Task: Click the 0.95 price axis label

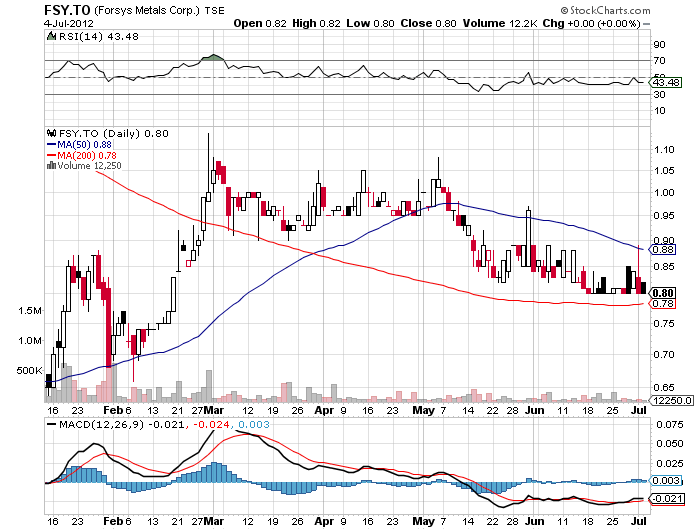Action: pyautogui.click(x=664, y=216)
